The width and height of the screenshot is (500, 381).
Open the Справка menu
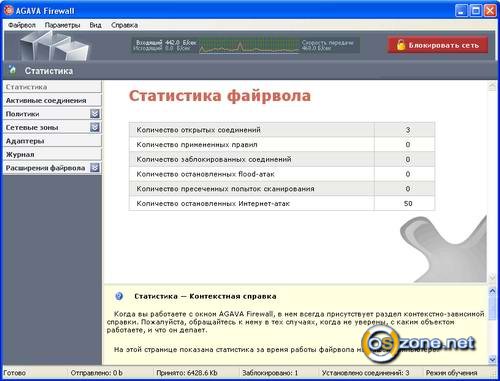click(124, 25)
